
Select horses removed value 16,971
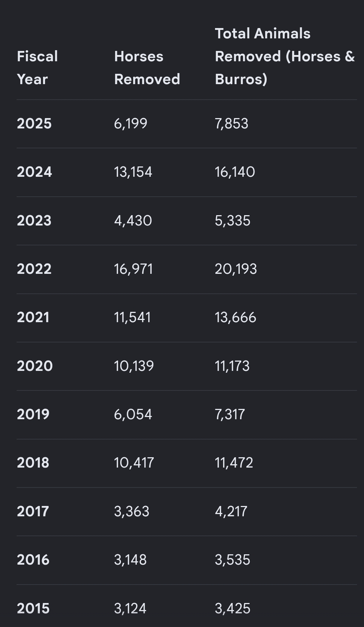point(134,269)
